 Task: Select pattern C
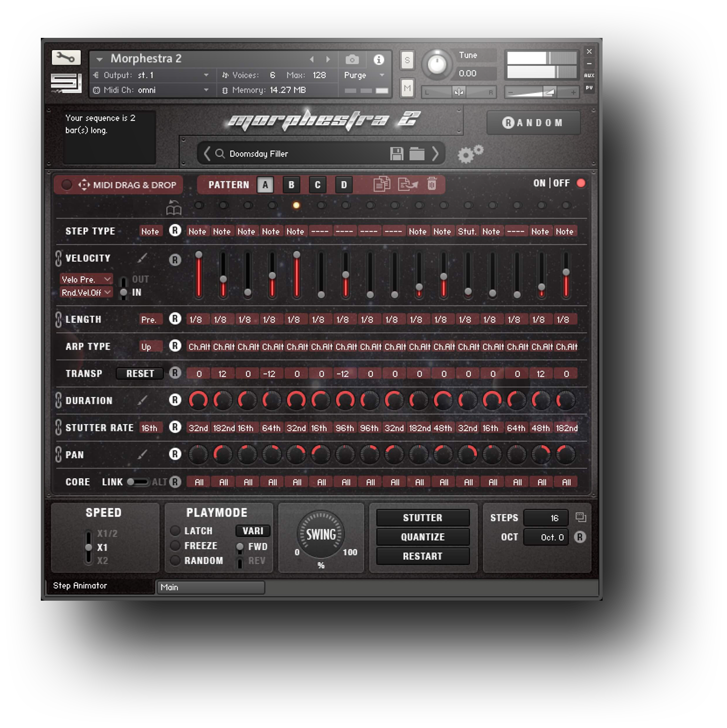(x=317, y=185)
